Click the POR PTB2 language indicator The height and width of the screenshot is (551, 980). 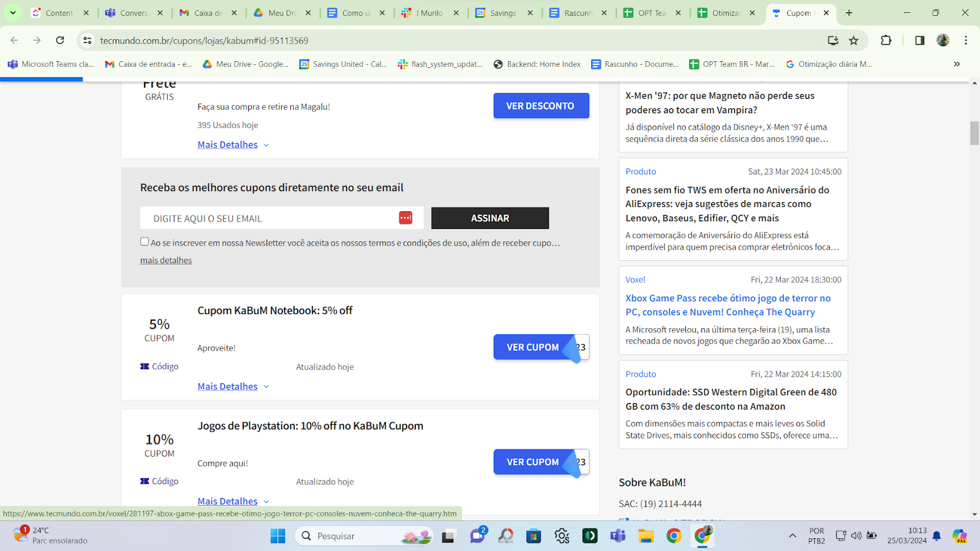click(x=816, y=536)
